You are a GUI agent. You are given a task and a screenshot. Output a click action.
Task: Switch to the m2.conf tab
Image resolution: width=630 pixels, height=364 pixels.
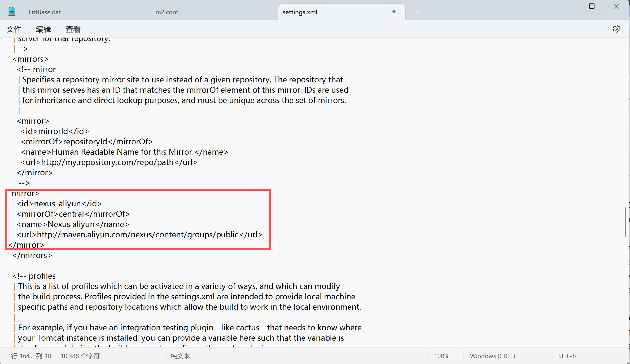(x=167, y=12)
